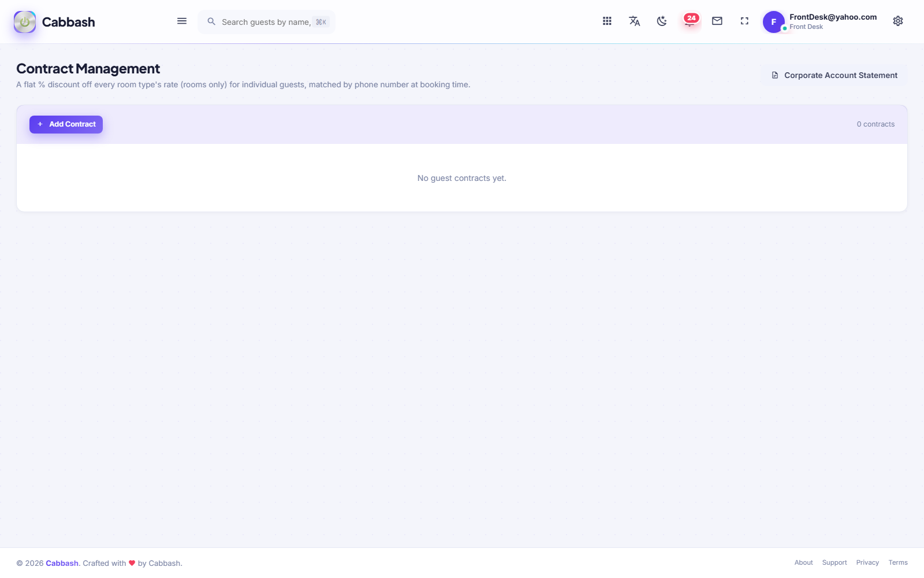
Task: Open the apps grid launcher
Action: pos(607,21)
